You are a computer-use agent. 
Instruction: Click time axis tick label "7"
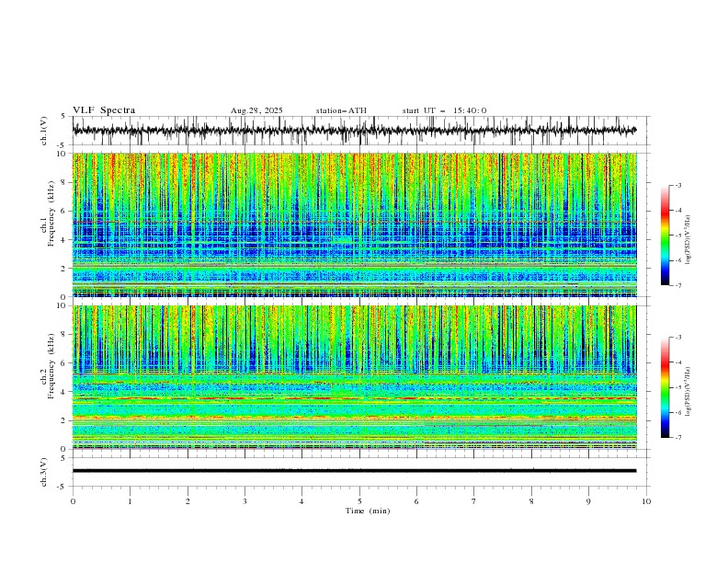(x=473, y=501)
